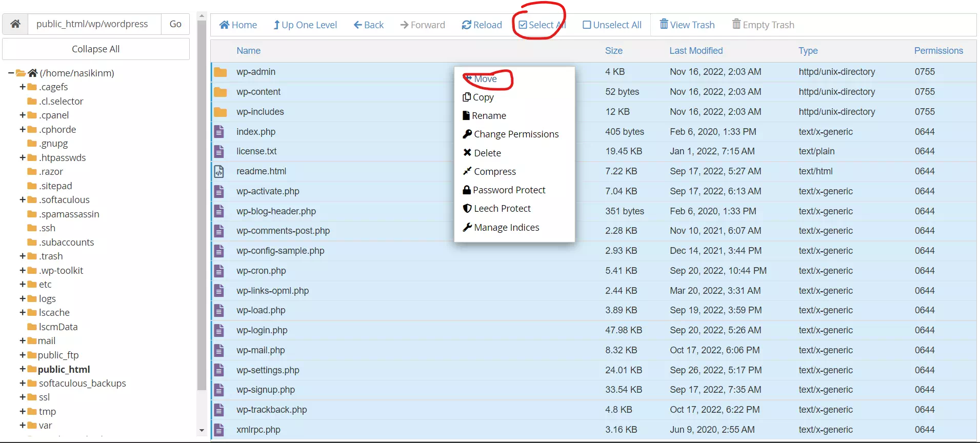Expand the public_html folder
The width and height of the screenshot is (980, 443).
click(x=23, y=369)
